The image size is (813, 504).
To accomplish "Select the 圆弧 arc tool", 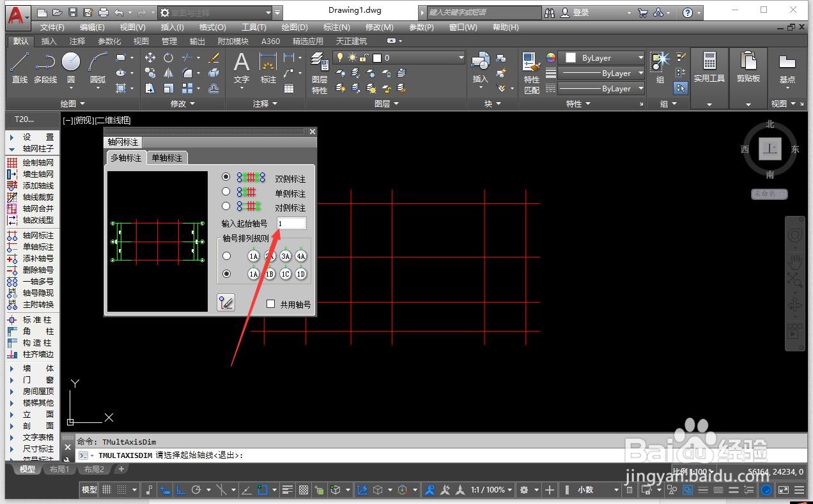I will (98, 68).
